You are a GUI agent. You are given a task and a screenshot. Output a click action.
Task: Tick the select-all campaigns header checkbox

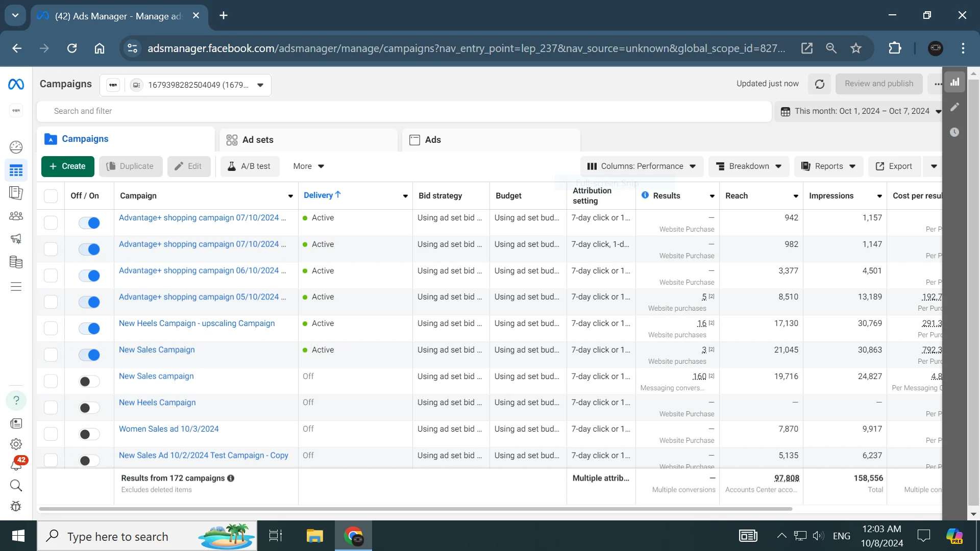pyautogui.click(x=51, y=196)
